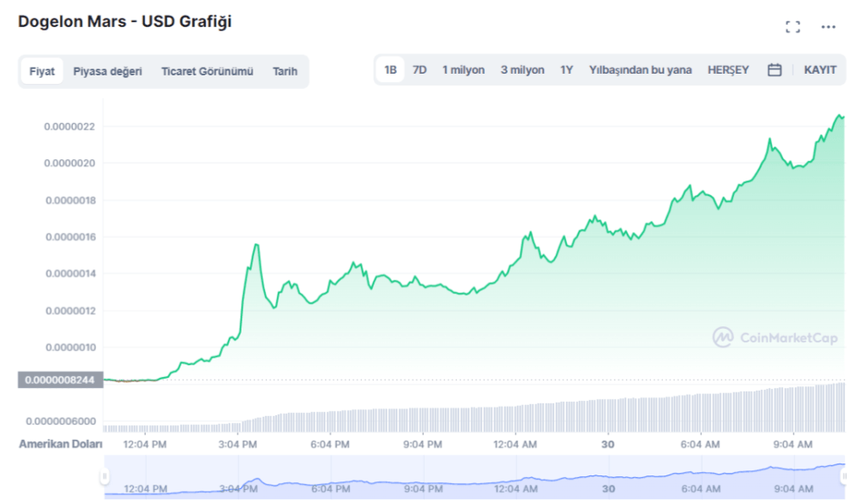Click the Amerikan Doları currency label

coord(60,444)
